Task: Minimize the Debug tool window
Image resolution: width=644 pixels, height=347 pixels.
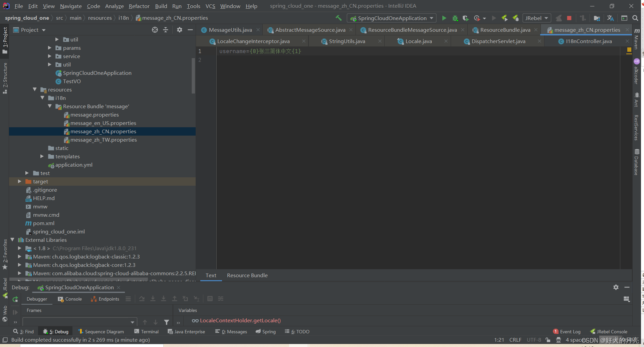Action: pyautogui.click(x=627, y=287)
